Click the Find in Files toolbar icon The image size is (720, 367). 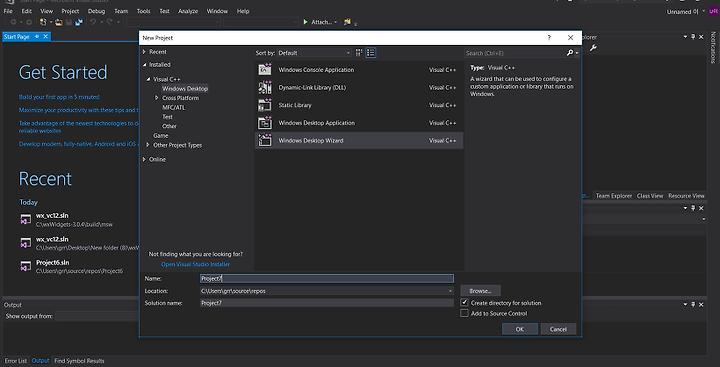(x=347, y=22)
